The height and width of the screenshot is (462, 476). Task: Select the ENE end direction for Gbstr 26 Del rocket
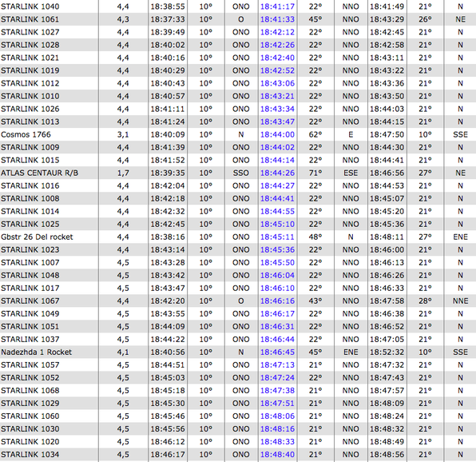point(460,237)
